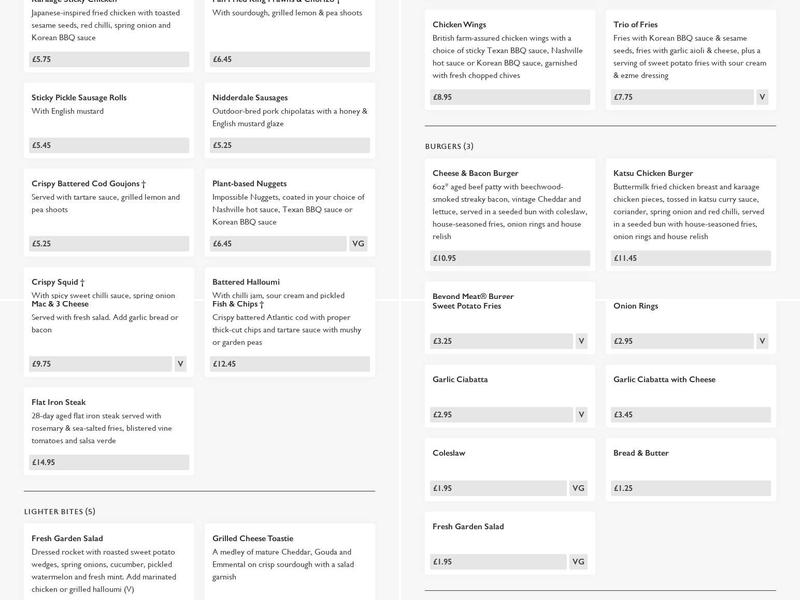
Task: Click the £14.95 Flat Iron Steak price bar
Action: 108,462
